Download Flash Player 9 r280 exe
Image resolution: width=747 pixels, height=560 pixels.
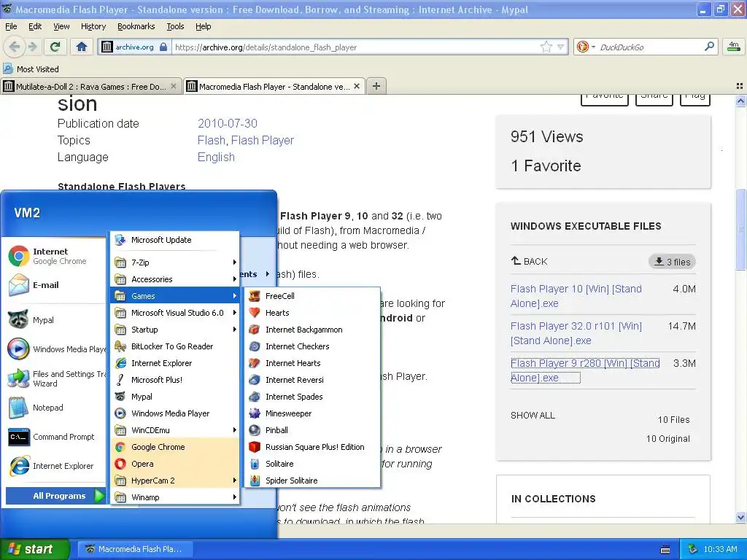click(x=585, y=370)
